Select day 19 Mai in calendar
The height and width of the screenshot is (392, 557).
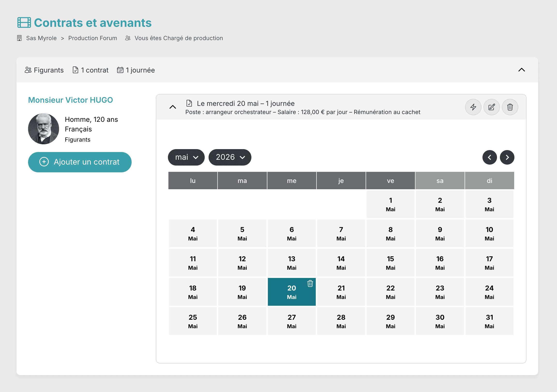click(242, 292)
